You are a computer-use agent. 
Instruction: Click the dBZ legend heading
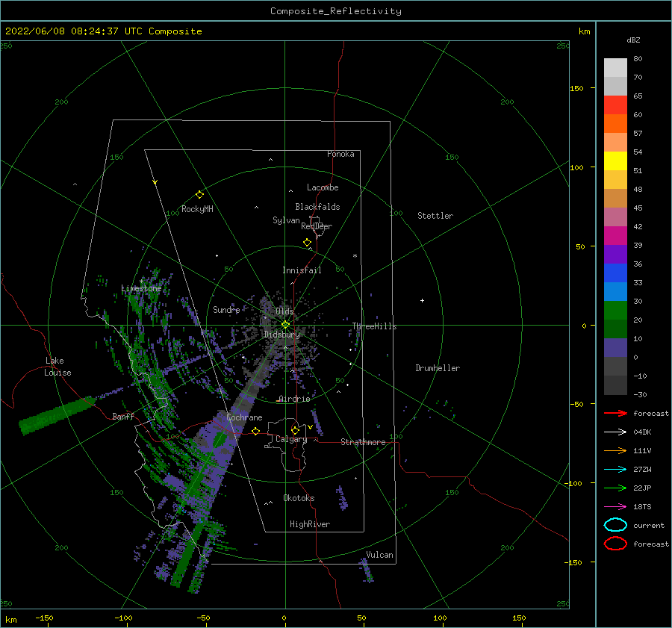click(x=633, y=40)
